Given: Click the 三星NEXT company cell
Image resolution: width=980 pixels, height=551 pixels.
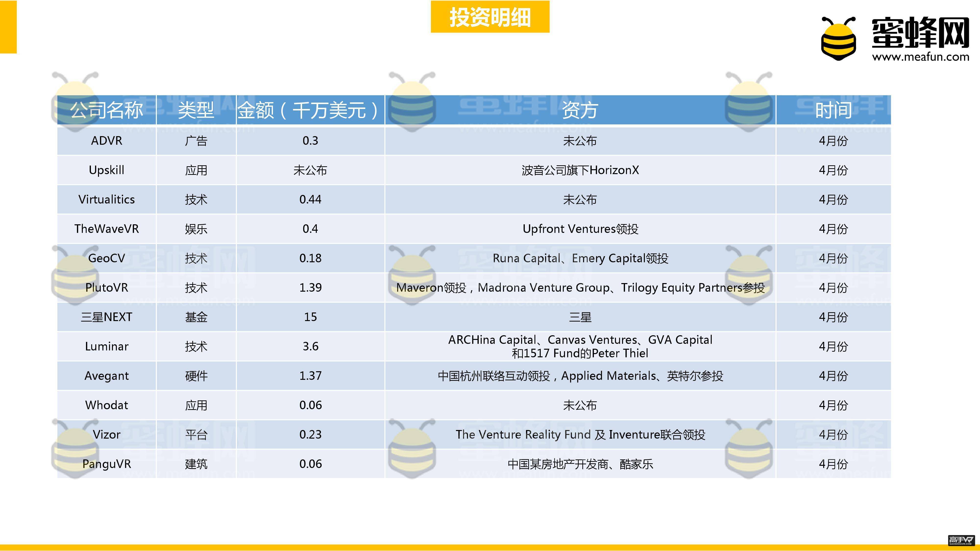Looking at the screenshot, I should [107, 317].
